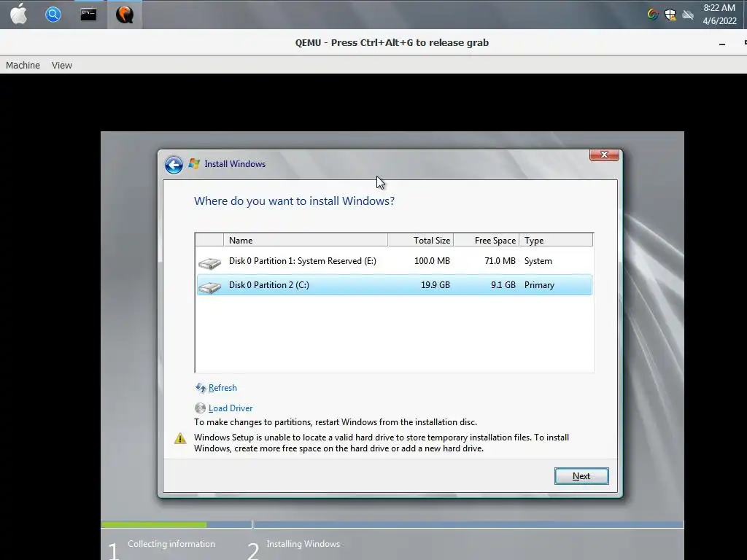Click the Primary type cell
The width and height of the screenshot is (747, 560).
point(539,285)
